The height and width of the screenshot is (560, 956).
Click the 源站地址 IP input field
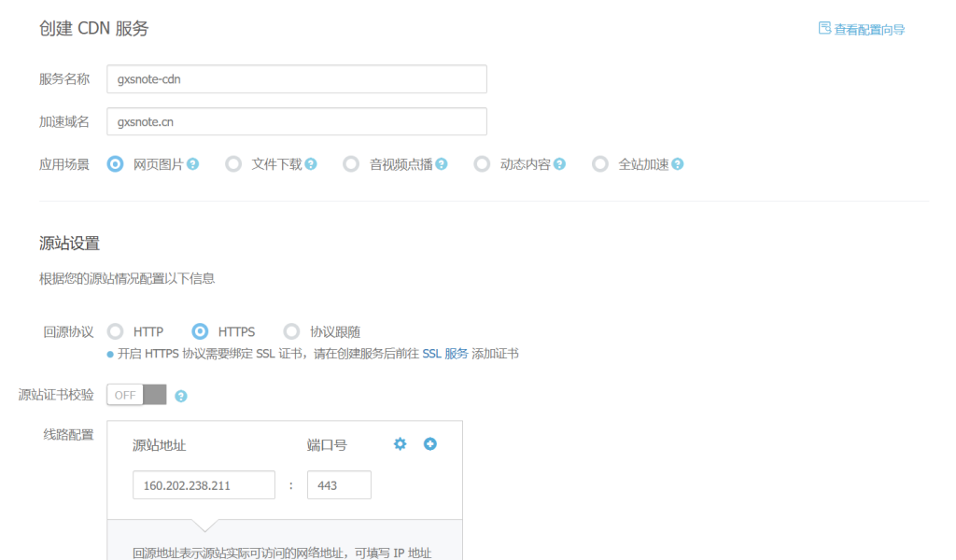204,485
